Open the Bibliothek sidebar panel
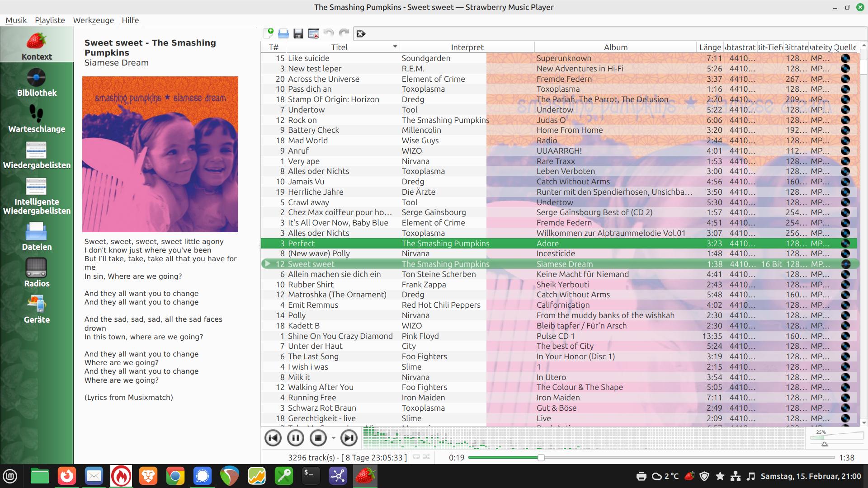 point(37,82)
